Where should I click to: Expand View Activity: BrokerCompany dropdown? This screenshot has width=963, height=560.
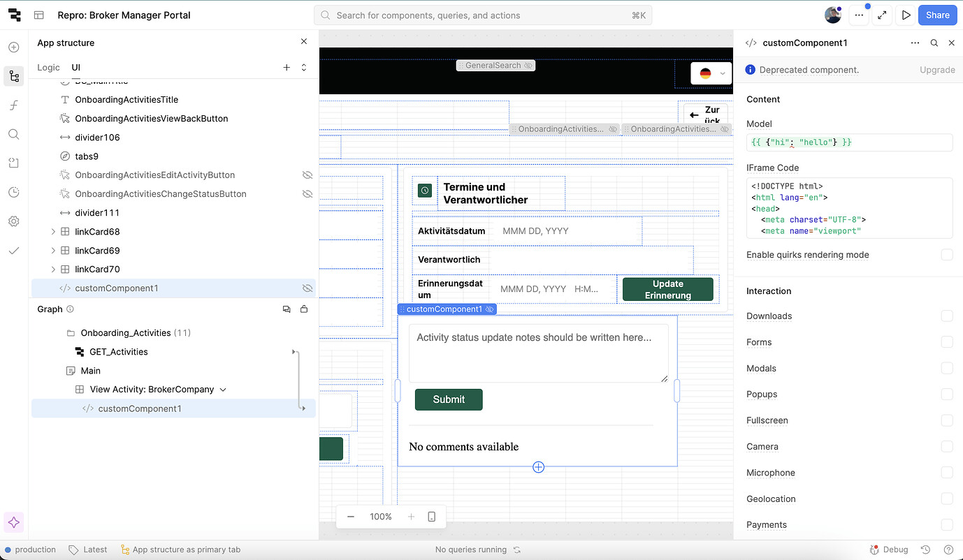[223, 390]
